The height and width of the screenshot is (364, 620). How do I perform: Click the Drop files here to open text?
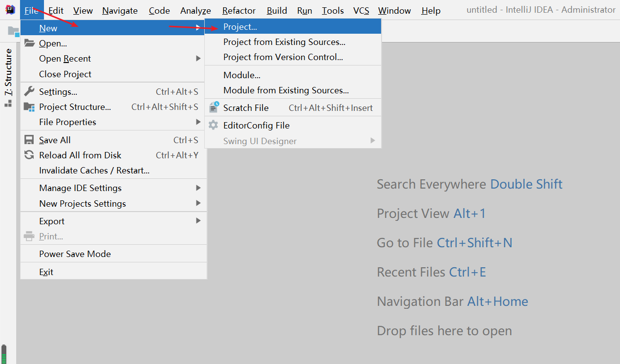[444, 331]
